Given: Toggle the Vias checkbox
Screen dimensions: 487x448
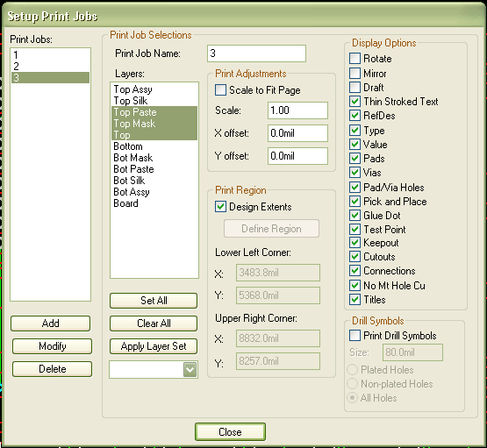Looking at the screenshot, I should 355,172.
